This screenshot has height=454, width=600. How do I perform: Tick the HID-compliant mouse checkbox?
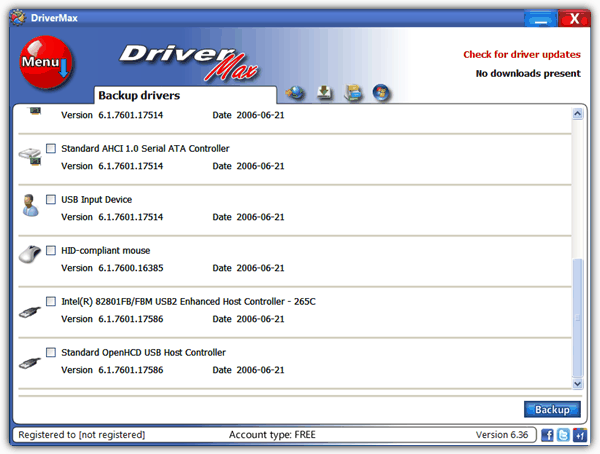(x=51, y=250)
